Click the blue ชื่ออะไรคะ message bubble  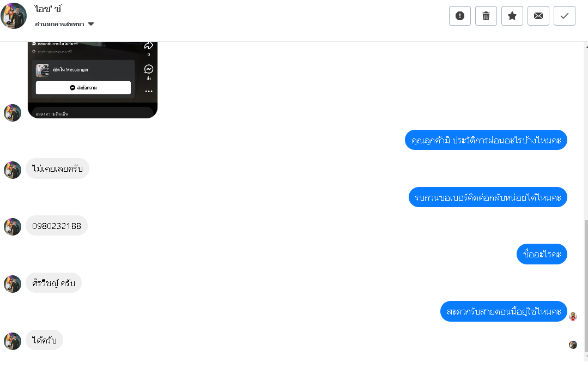[542, 254]
